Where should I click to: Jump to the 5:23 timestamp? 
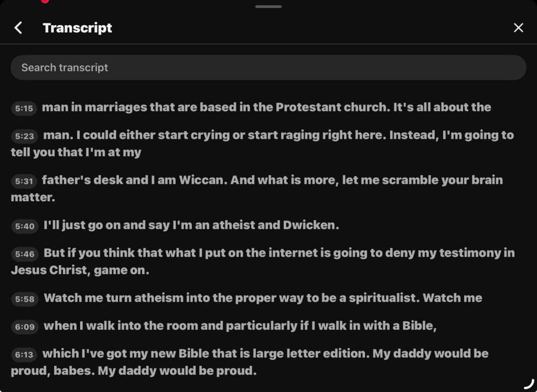click(24, 136)
